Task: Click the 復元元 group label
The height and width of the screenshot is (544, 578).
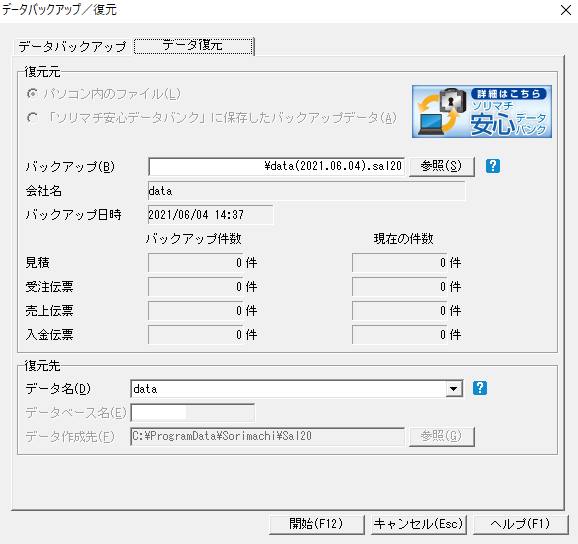Action: [42, 72]
